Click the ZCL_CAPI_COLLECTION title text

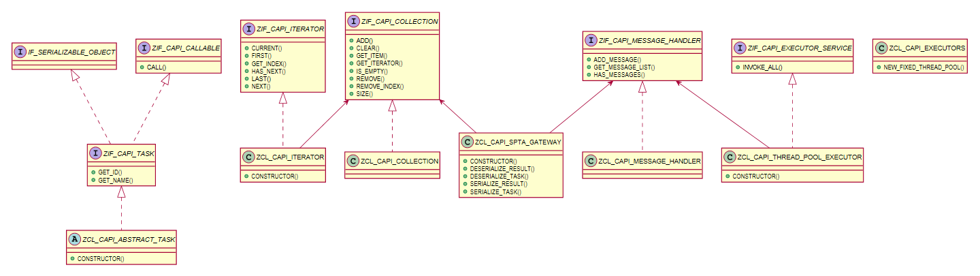coord(399,161)
